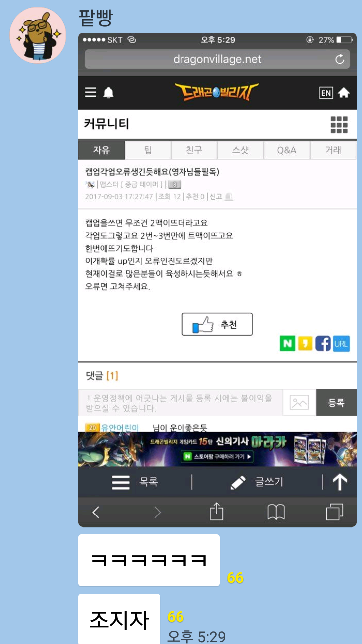The height and width of the screenshot is (644, 362).
Task: Focus the comment input field
Action: click(181, 403)
